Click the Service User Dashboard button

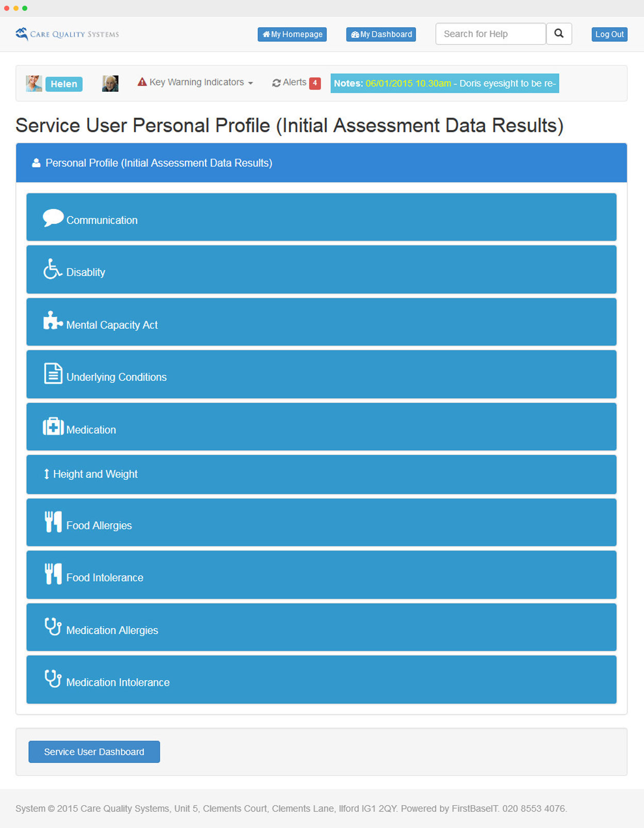(94, 752)
